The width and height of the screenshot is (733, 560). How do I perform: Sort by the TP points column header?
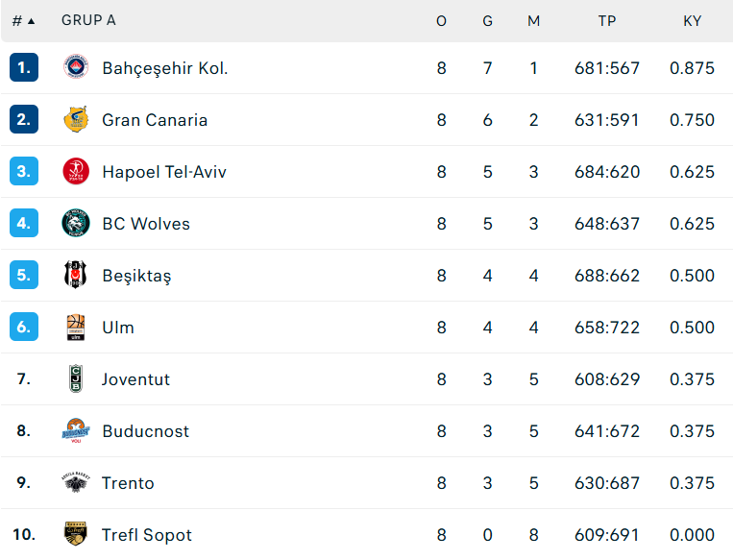click(607, 20)
